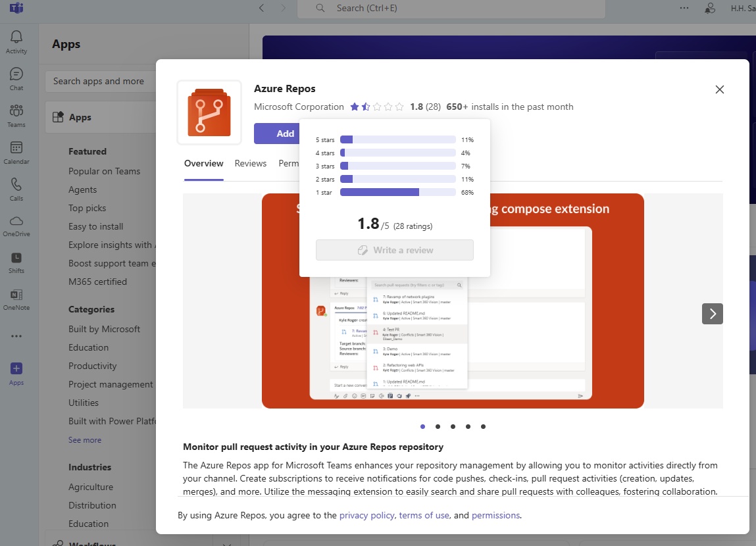Select the first carousel page dot
Viewport: 756px width, 546px height.
423,426
